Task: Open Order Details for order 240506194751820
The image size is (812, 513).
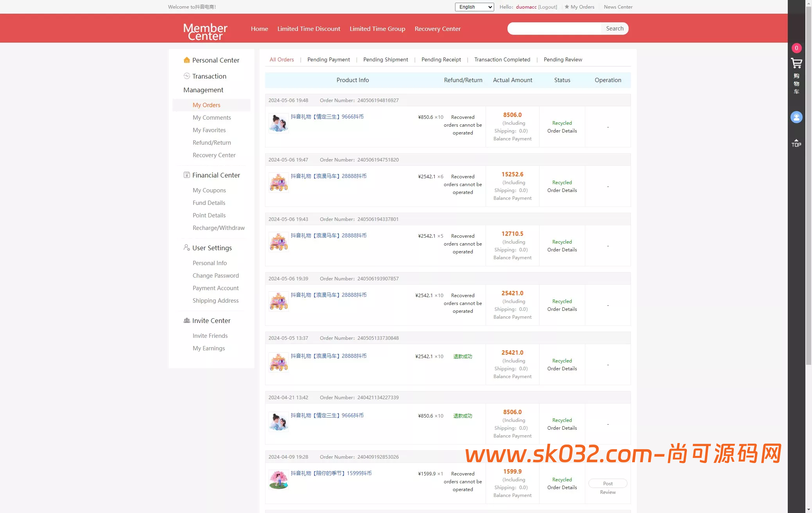Action: point(562,190)
